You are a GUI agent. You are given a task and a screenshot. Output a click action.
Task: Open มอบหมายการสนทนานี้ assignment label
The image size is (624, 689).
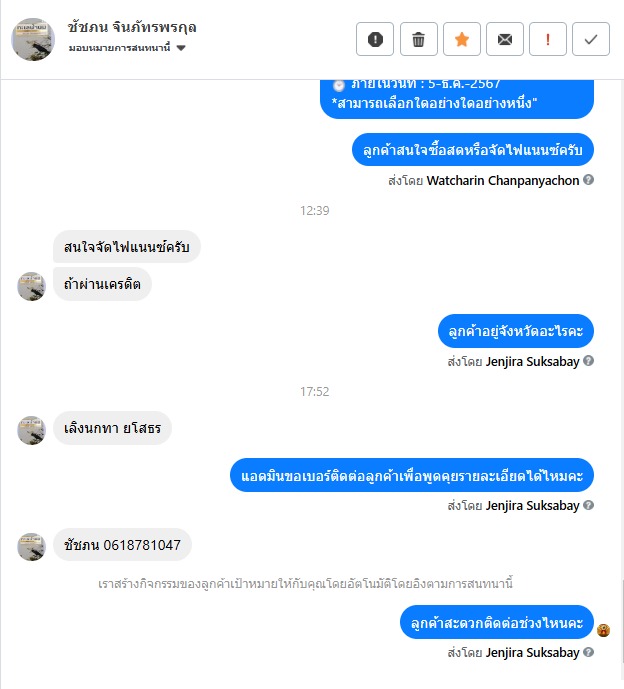(x=120, y=47)
